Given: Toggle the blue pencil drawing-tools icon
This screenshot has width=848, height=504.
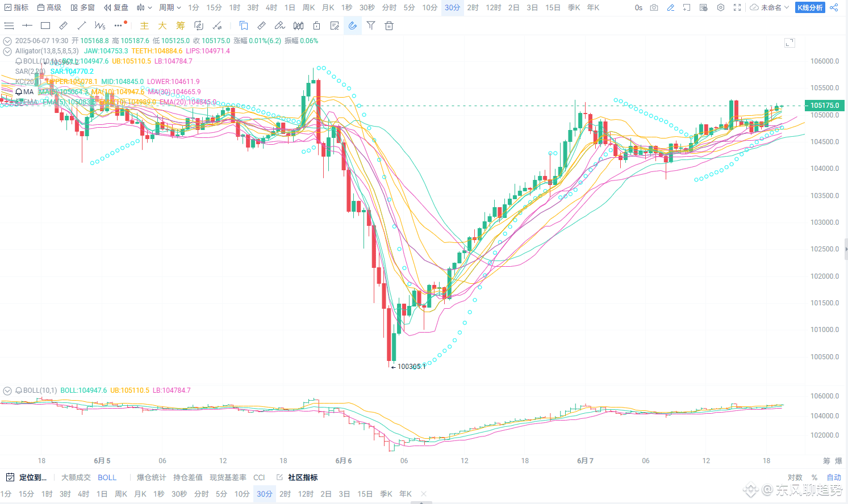Looking at the screenshot, I should (x=671, y=7).
